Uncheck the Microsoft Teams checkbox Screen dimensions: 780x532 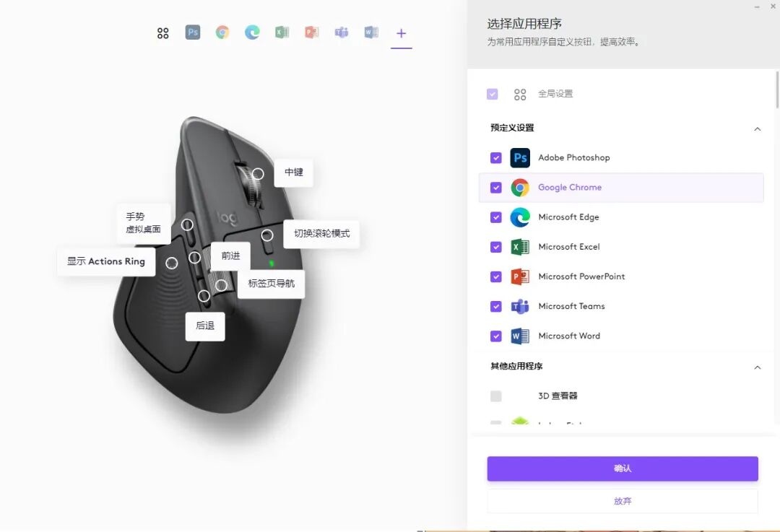(x=496, y=306)
